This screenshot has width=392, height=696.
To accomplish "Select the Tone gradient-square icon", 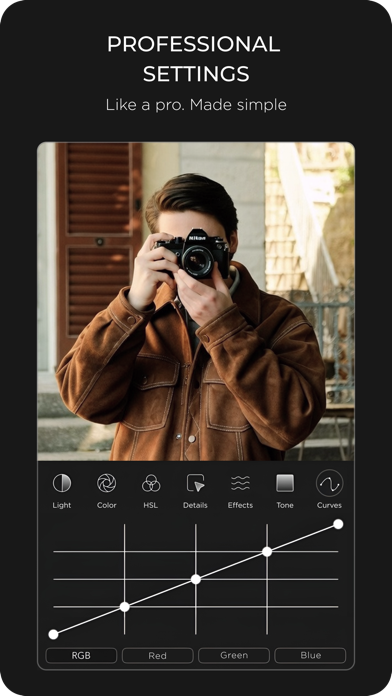I will click(x=285, y=483).
